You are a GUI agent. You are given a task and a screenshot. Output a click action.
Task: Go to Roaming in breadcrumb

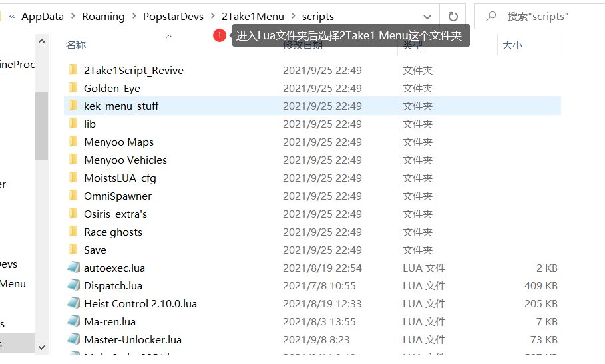pyautogui.click(x=103, y=16)
